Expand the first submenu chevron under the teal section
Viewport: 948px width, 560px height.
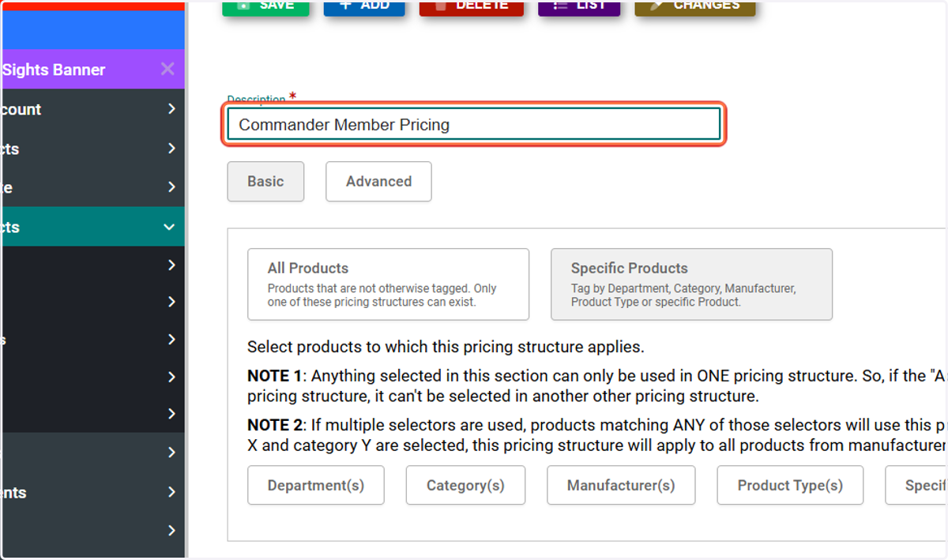tap(171, 265)
